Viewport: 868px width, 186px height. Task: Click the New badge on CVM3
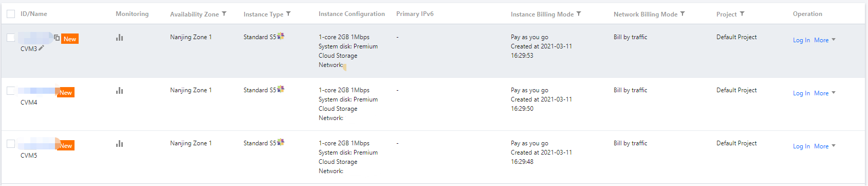[x=70, y=39]
